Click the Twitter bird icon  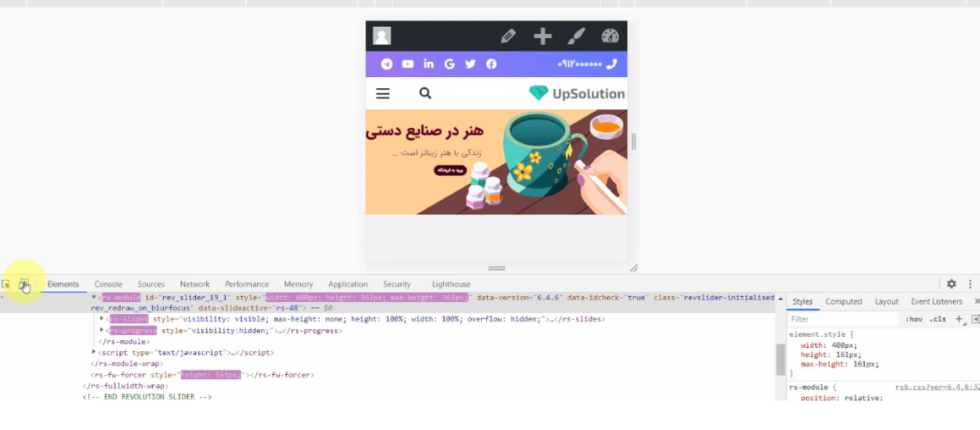(x=471, y=64)
